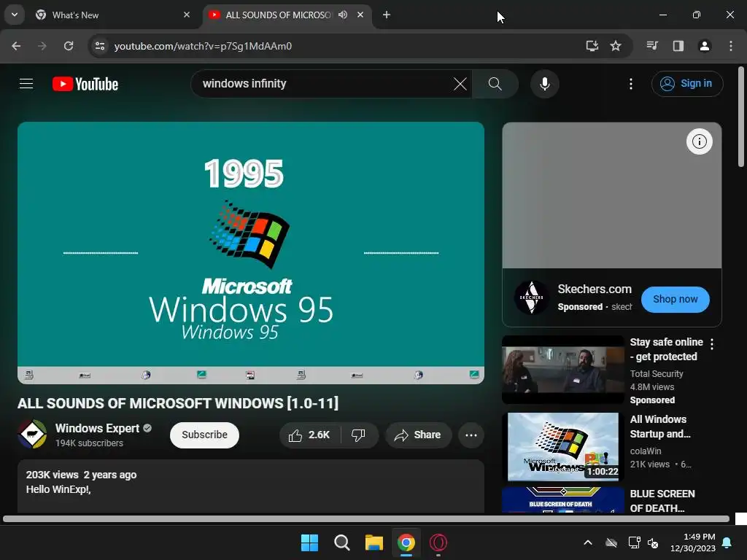
Task: Mute the tab using the speaker icon
Action: pyautogui.click(x=343, y=15)
